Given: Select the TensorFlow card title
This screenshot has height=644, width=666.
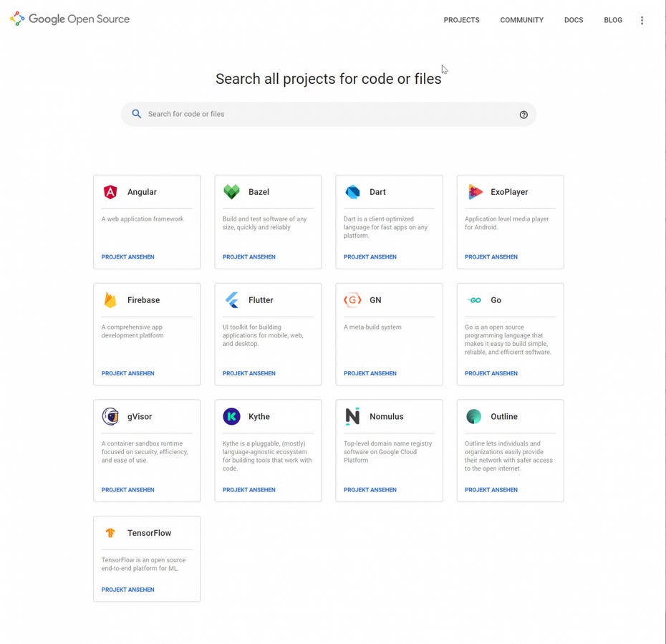Looking at the screenshot, I should pyautogui.click(x=149, y=533).
